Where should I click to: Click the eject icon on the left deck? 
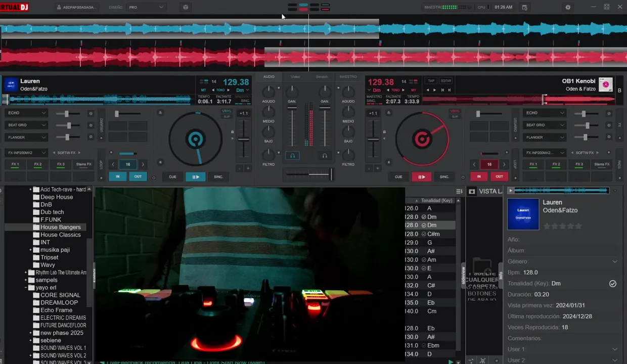160,113
